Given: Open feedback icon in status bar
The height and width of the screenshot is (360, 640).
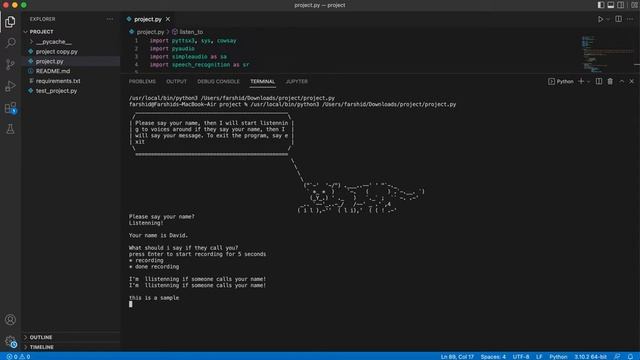Looking at the screenshot, I should (617, 357).
